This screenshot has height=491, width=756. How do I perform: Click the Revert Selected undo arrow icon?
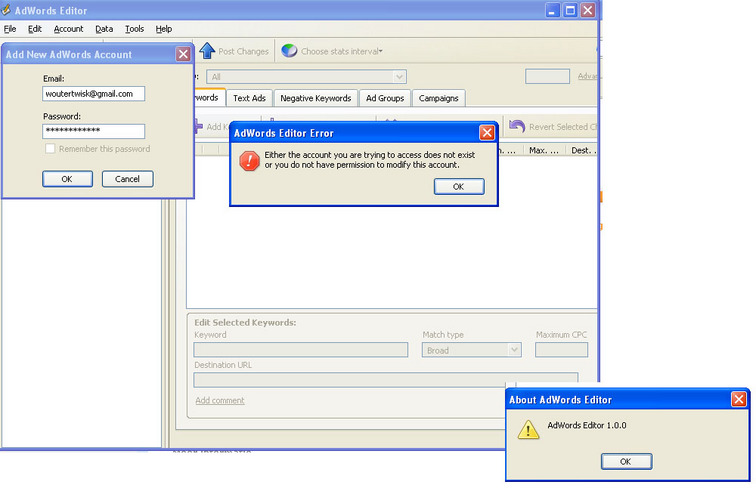(x=516, y=126)
